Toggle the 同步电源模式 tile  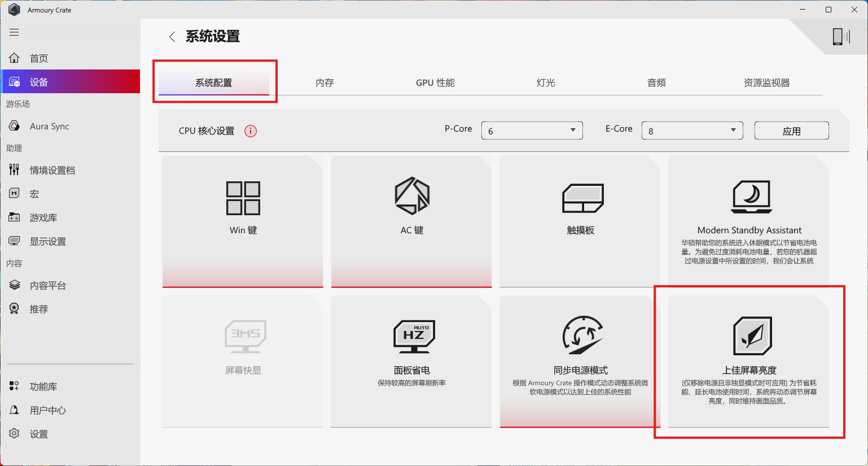[x=580, y=362]
